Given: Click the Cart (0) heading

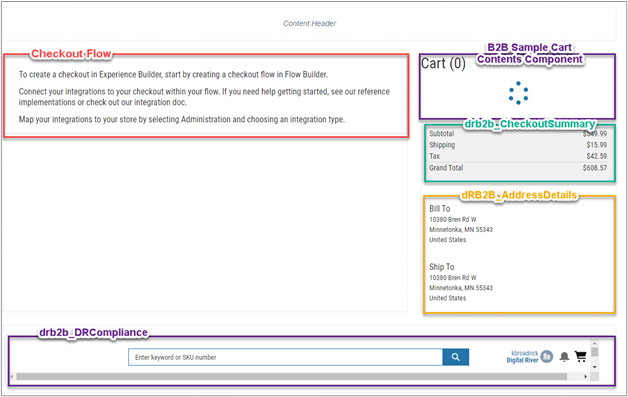Looking at the screenshot, I should tap(443, 63).
